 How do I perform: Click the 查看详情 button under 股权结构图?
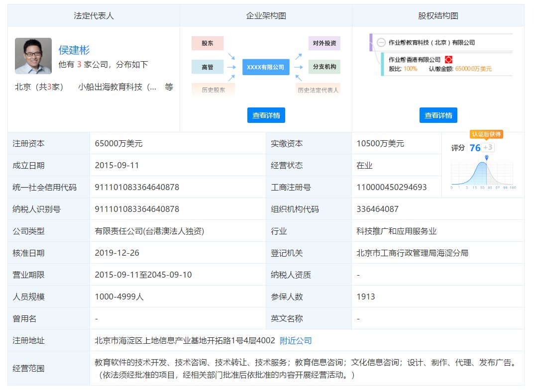click(x=438, y=115)
